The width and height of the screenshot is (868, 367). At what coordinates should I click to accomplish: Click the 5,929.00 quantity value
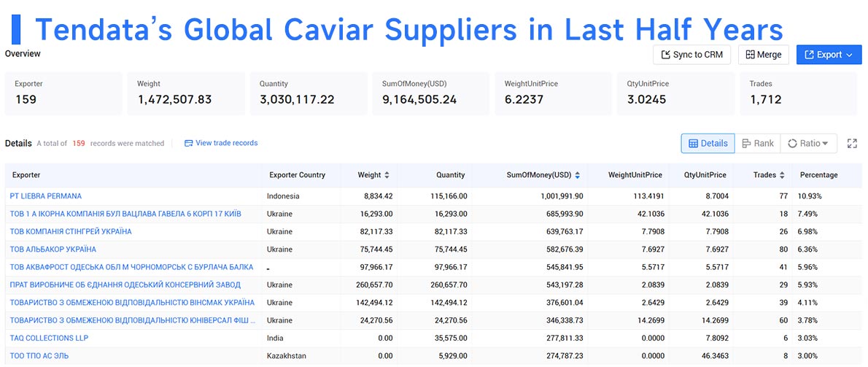point(452,355)
